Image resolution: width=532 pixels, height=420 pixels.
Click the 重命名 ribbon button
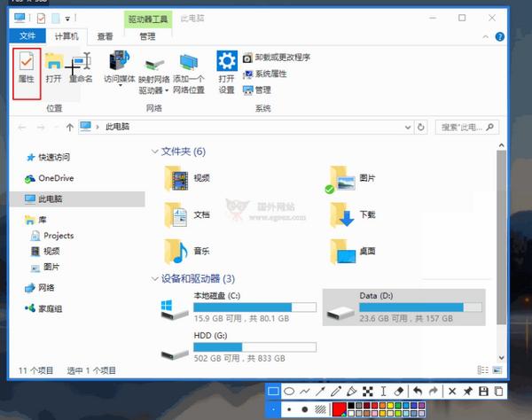[x=81, y=68]
